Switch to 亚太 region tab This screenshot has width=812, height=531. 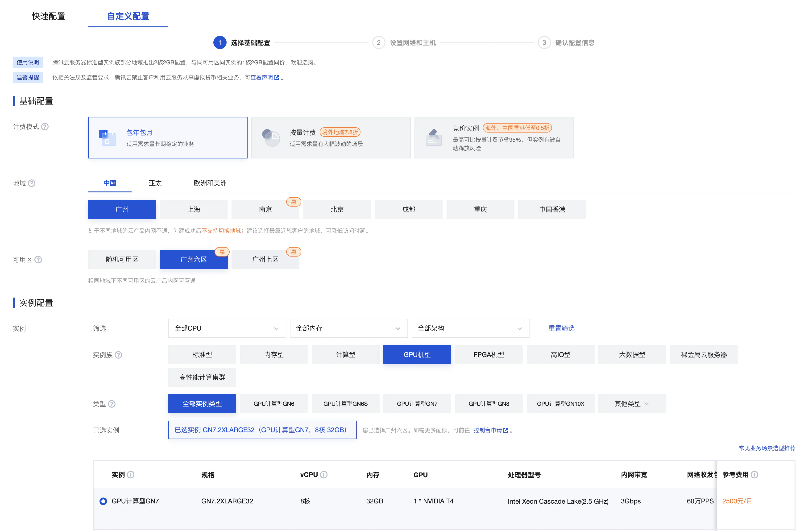coord(155,183)
